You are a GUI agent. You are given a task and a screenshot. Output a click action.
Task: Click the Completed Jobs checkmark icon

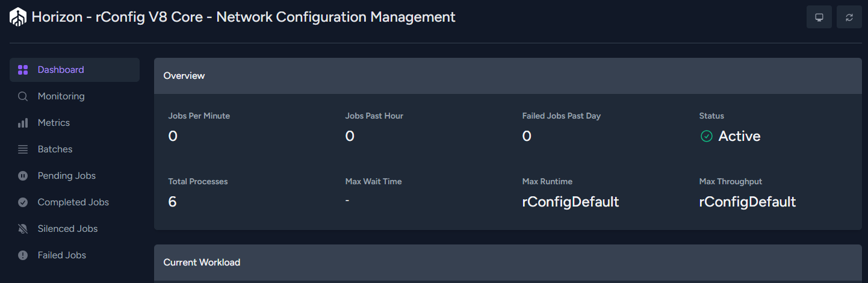[x=23, y=202]
